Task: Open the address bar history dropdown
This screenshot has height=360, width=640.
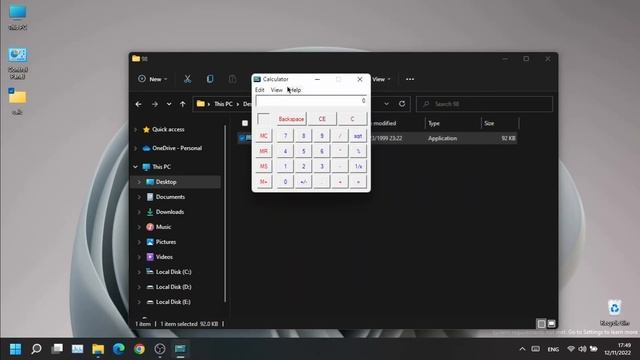Action: (387, 104)
